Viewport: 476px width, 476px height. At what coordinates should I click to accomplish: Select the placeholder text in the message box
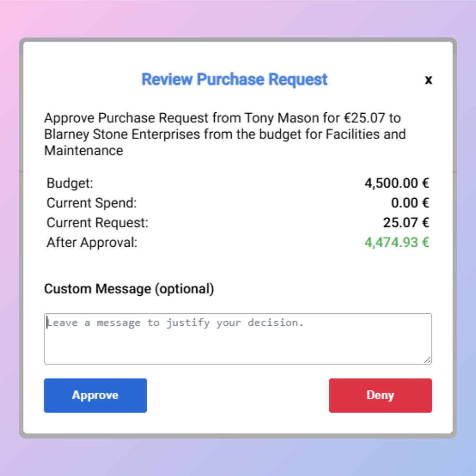click(176, 323)
